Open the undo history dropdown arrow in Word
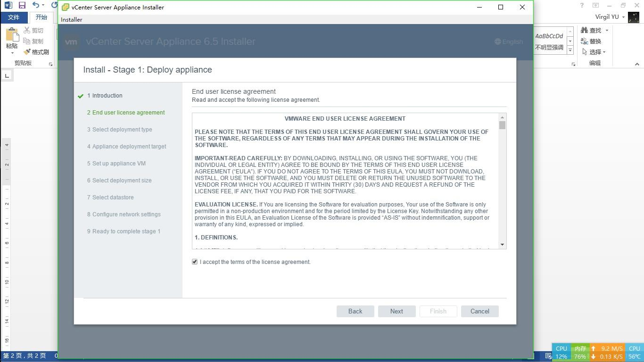The width and height of the screenshot is (644, 362). pos(43,5)
